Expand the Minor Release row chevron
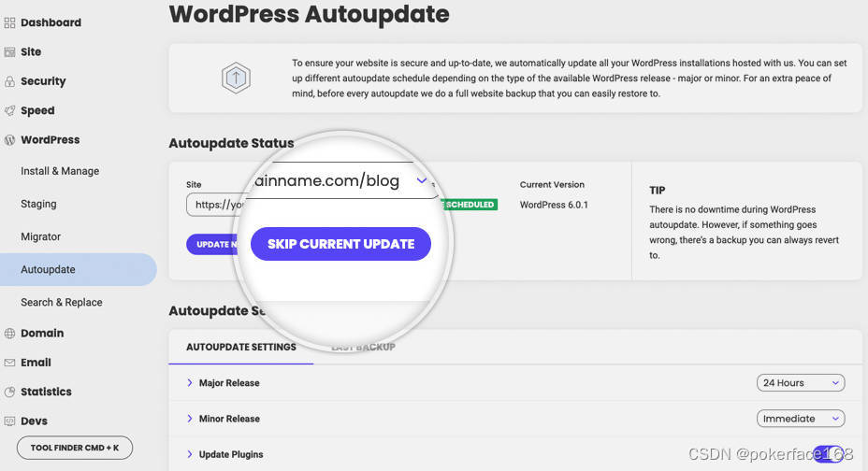The image size is (868, 471). tap(190, 419)
